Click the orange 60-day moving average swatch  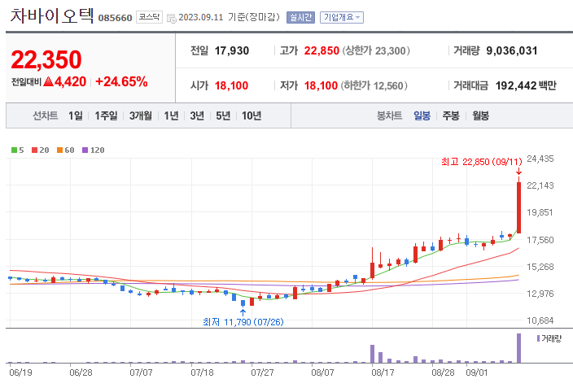coord(60,150)
